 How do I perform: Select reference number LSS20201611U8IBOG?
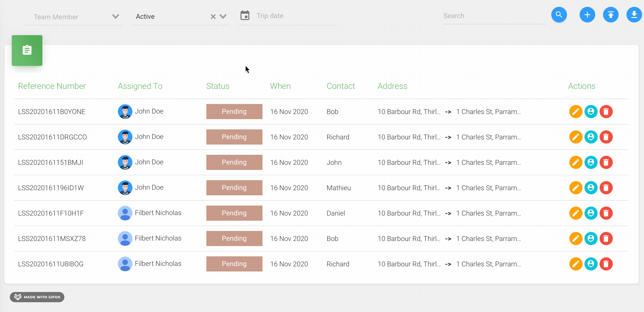pyautogui.click(x=51, y=264)
